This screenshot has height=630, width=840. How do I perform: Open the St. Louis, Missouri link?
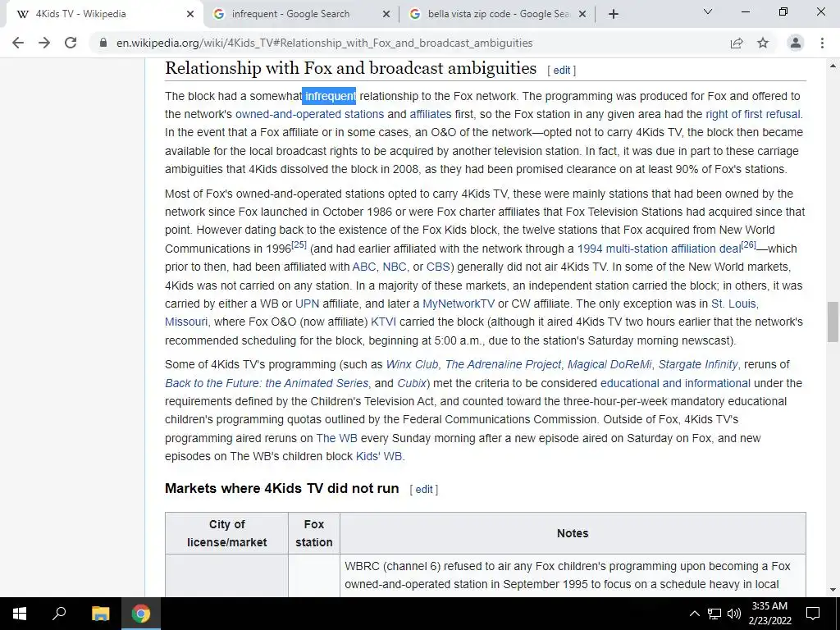point(734,304)
